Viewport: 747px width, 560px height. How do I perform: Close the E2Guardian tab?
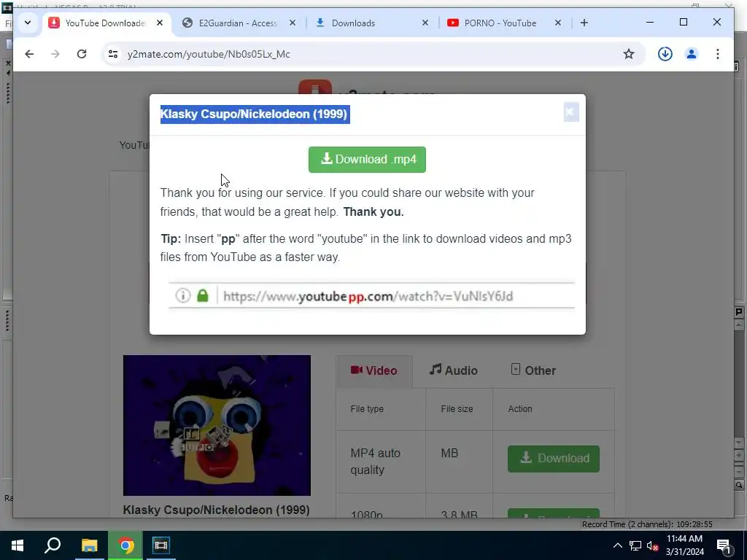[x=293, y=23]
